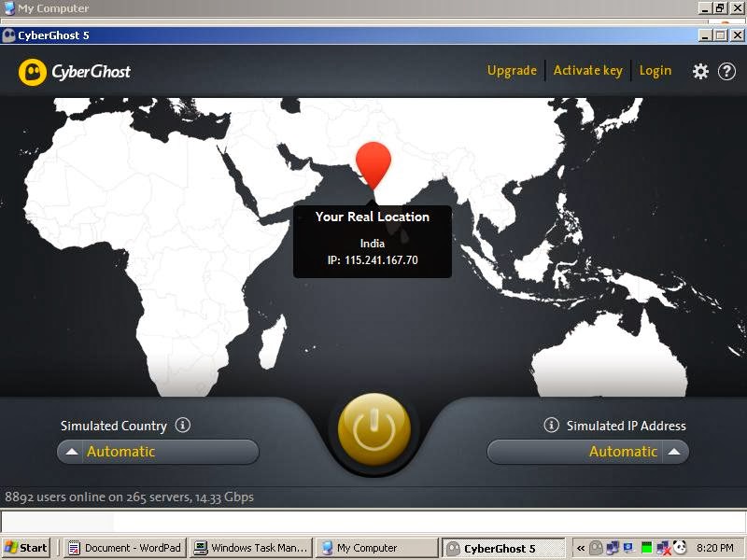
Task: Expand the Simulated Country Automatic dropdown
Action: point(158,452)
